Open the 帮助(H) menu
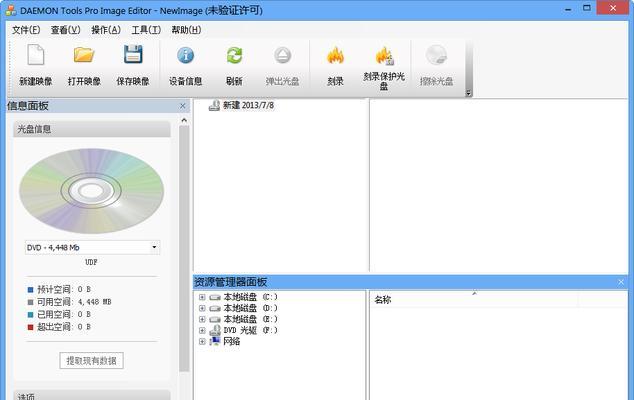This screenshot has width=634, height=400. click(186, 30)
